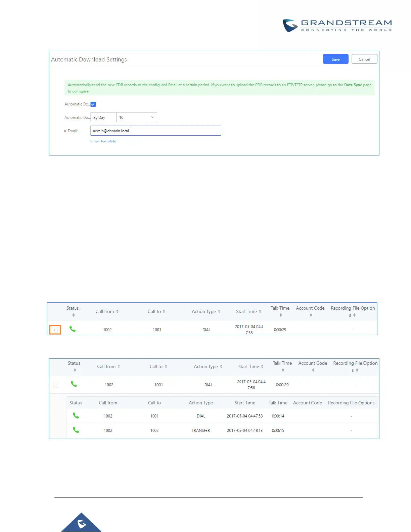411x532 pixels.
Task: Sort first table by Call to
Action: click(164, 311)
